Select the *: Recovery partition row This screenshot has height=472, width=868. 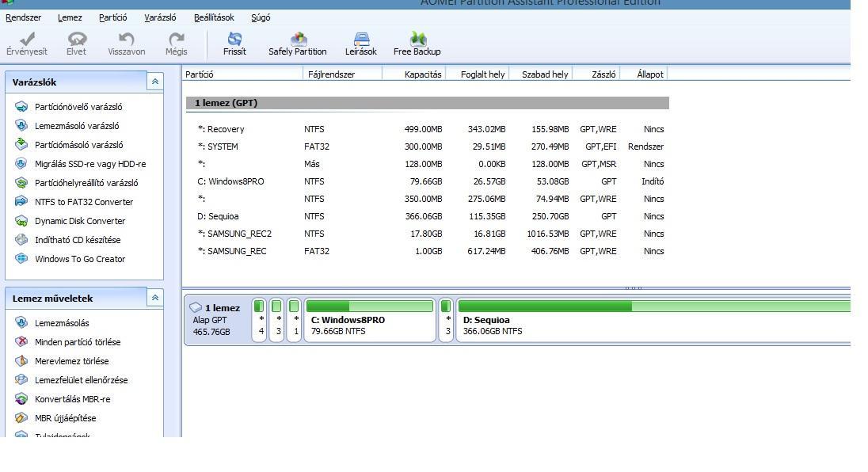428,129
